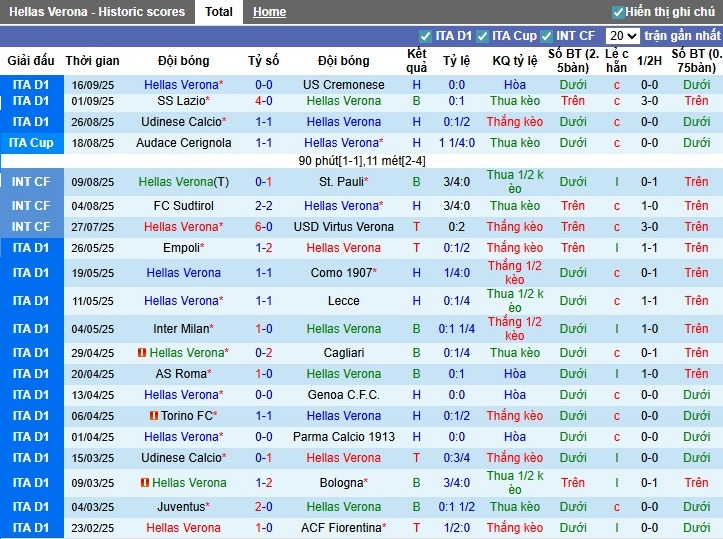Switch to the Home tab

(269, 12)
